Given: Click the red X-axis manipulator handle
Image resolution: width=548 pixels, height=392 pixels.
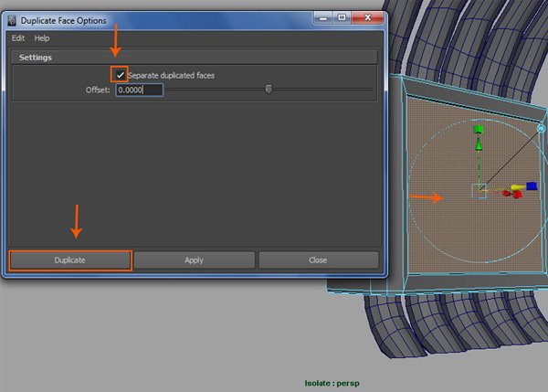Looking at the screenshot, I should [x=517, y=194].
